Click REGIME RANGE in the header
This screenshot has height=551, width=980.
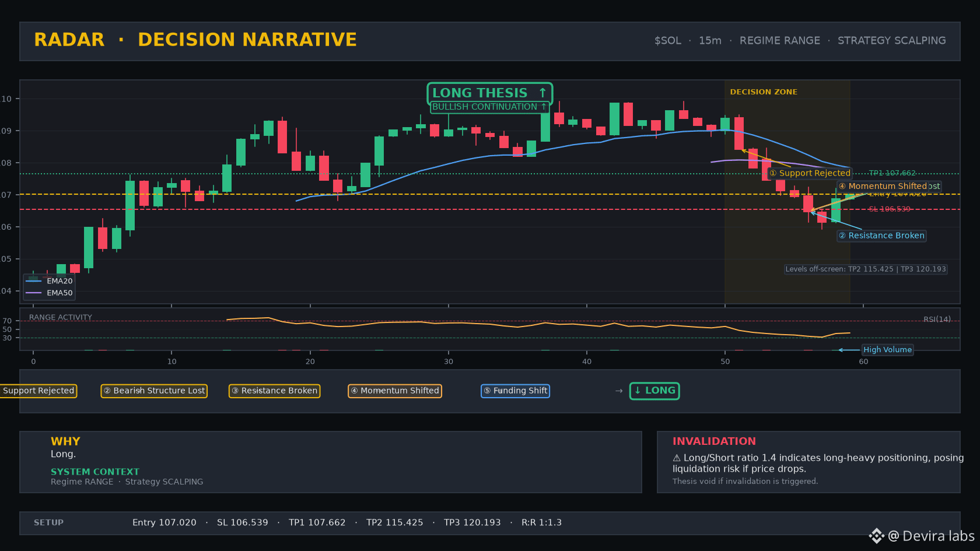(779, 41)
